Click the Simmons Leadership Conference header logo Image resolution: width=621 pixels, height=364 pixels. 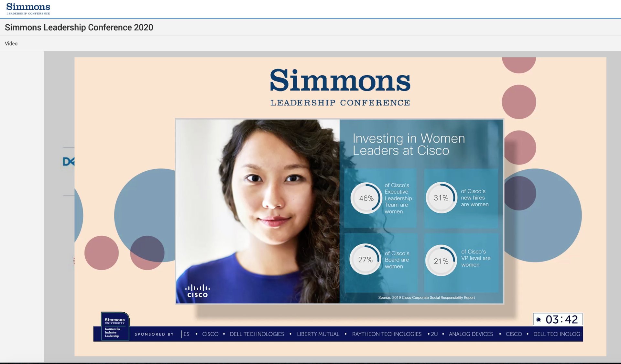tap(28, 9)
